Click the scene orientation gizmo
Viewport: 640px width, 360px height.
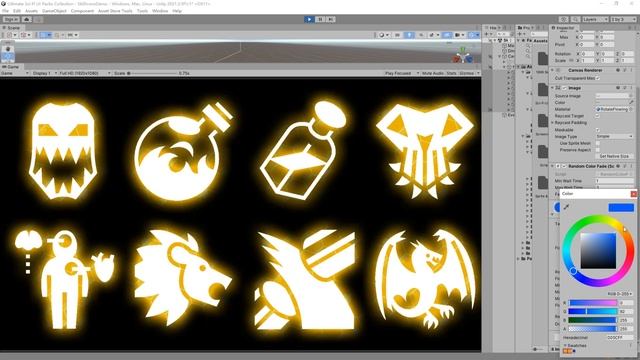click(463, 56)
